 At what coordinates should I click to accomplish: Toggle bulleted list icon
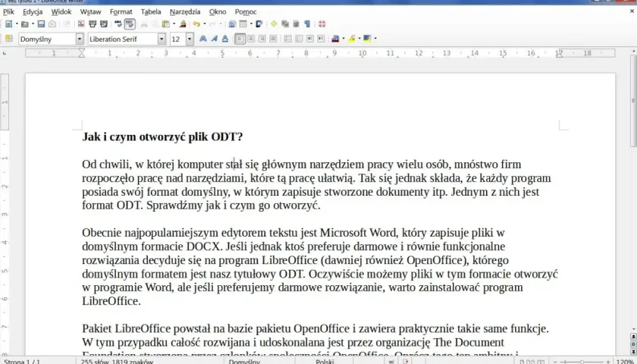[299, 39]
